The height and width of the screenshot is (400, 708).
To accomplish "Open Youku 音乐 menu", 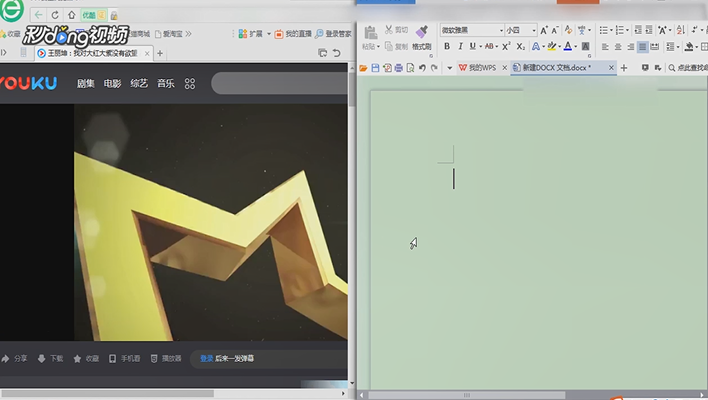I will 166,84.
